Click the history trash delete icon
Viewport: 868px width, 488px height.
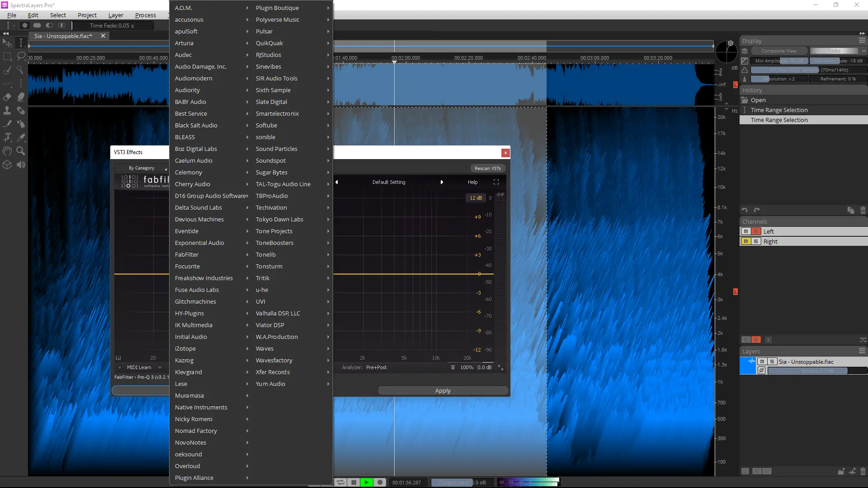(863, 210)
